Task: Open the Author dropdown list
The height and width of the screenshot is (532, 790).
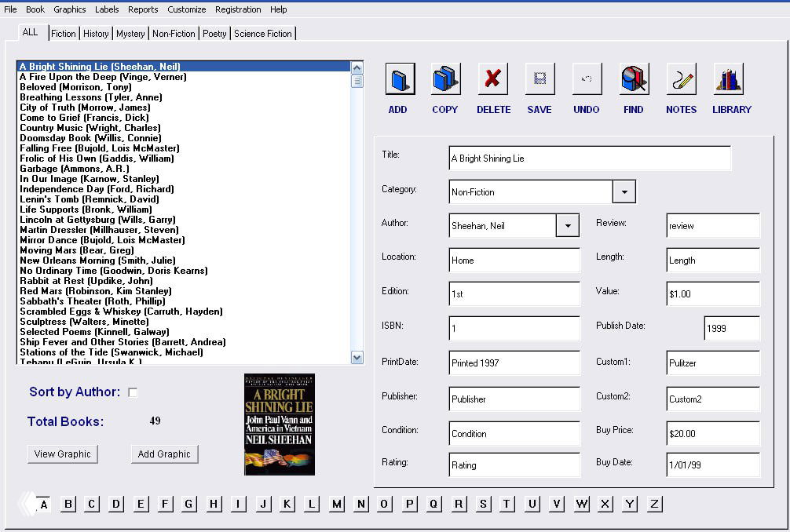Action: coord(567,226)
